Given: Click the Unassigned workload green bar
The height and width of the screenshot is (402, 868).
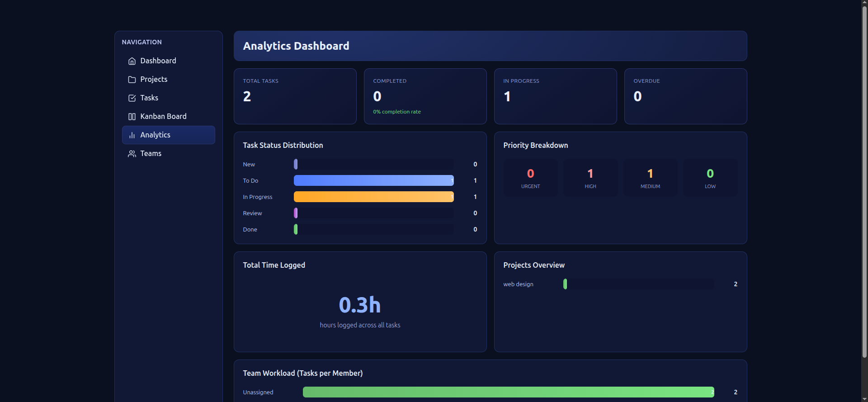Looking at the screenshot, I should pyautogui.click(x=509, y=392).
